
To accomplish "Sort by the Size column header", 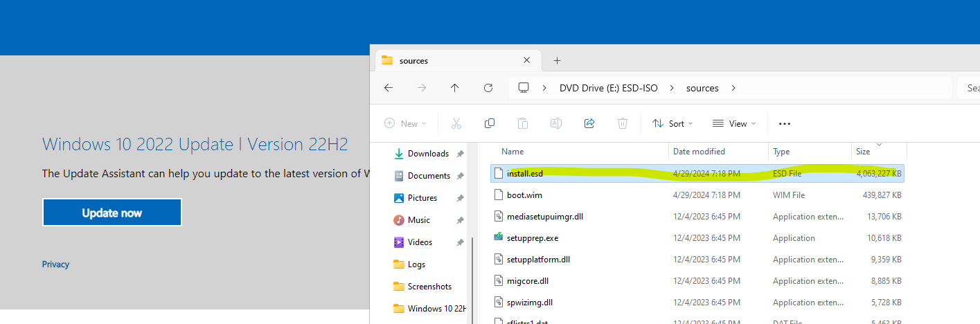I will pos(863,152).
